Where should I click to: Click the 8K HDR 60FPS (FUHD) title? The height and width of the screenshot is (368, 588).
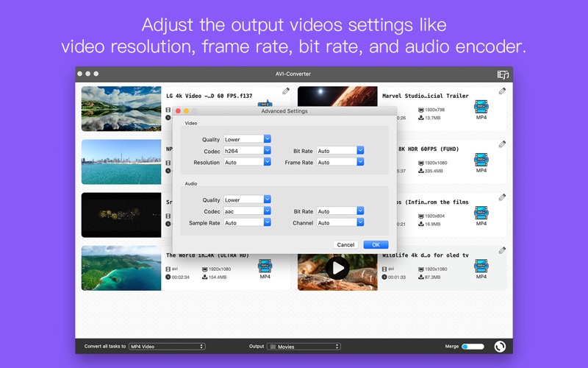(429, 149)
